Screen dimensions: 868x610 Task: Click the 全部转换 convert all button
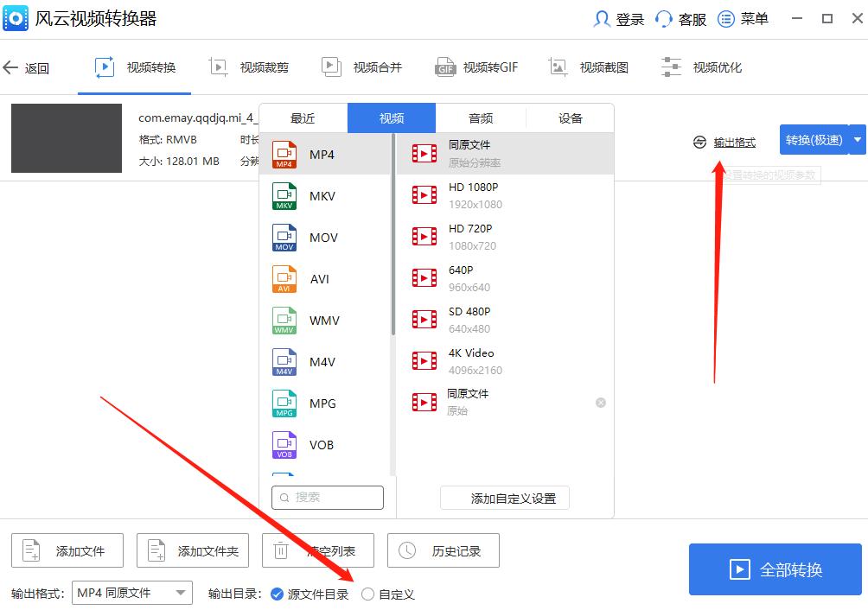(775, 569)
